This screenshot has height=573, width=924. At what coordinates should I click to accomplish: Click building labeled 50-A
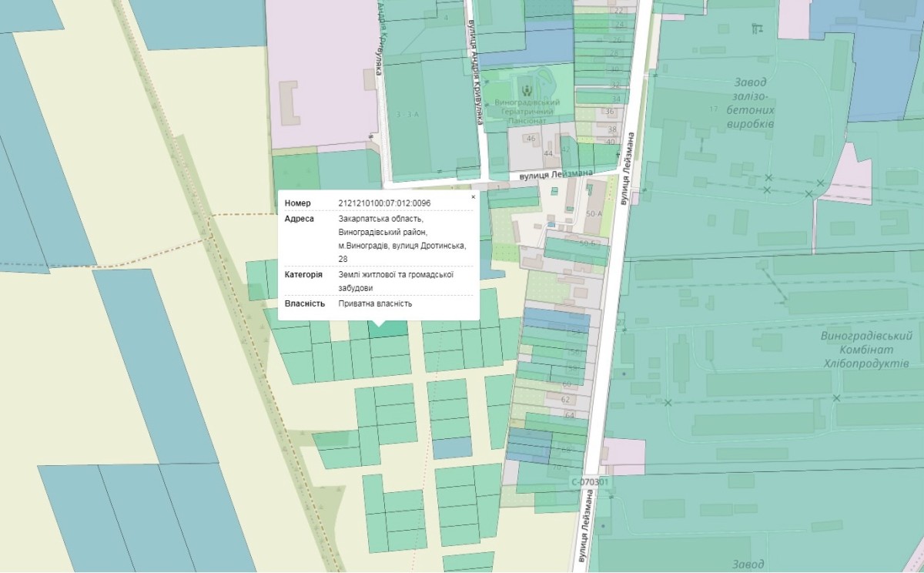[594, 213]
